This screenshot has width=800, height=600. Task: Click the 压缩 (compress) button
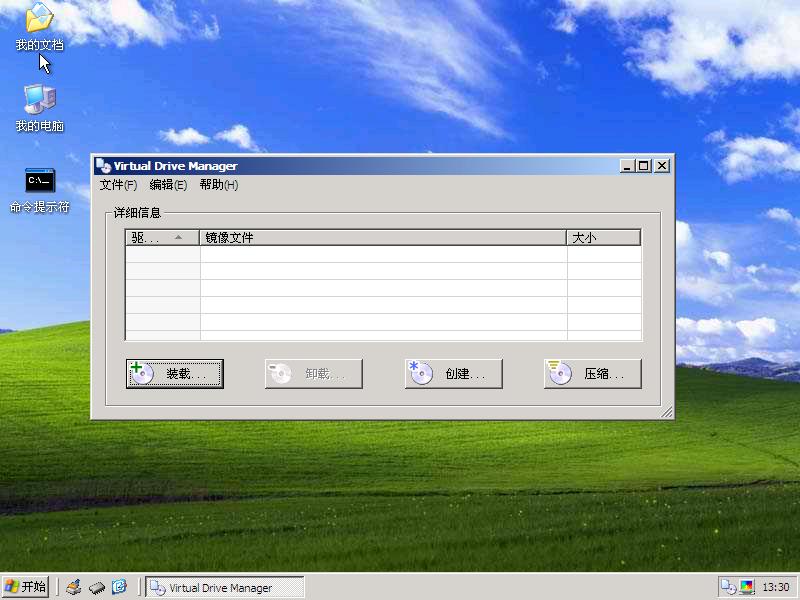[592, 373]
